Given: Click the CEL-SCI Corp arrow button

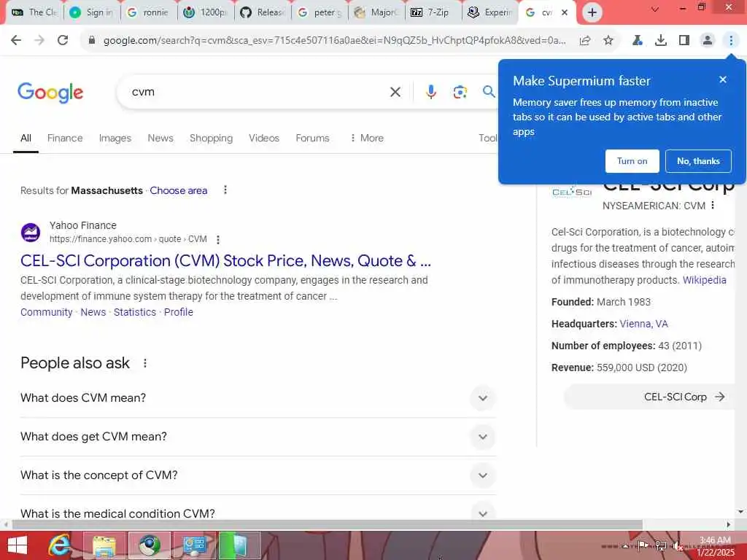Looking at the screenshot, I should (650, 397).
